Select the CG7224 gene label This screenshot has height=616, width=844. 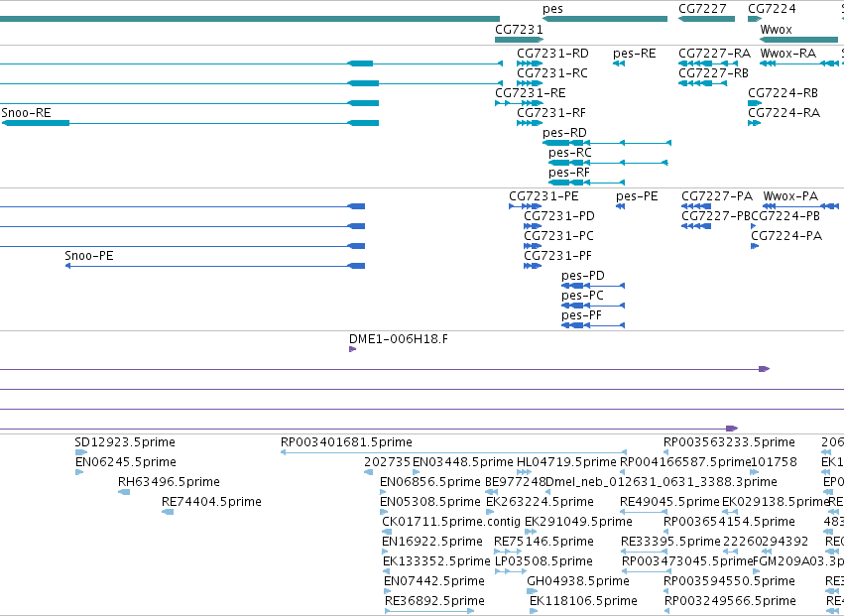772,9
